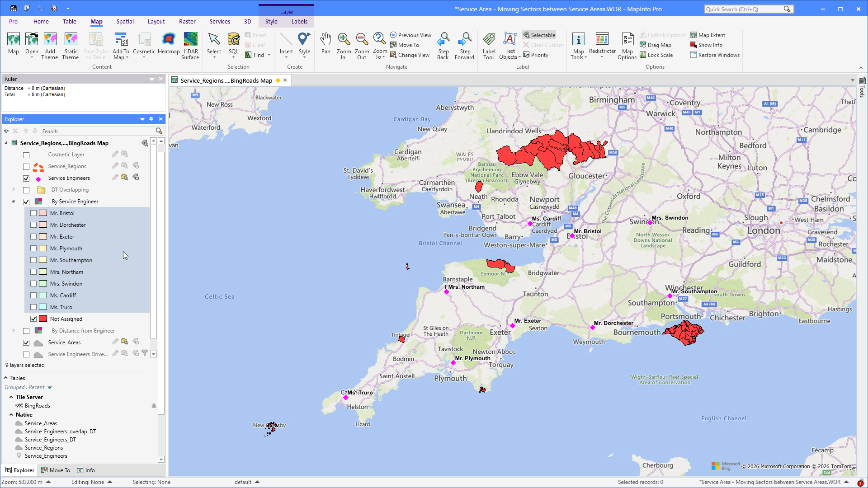Screen dimensions: 868x488
Task: Click the Zoom In tool
Action: click(344, 46)
